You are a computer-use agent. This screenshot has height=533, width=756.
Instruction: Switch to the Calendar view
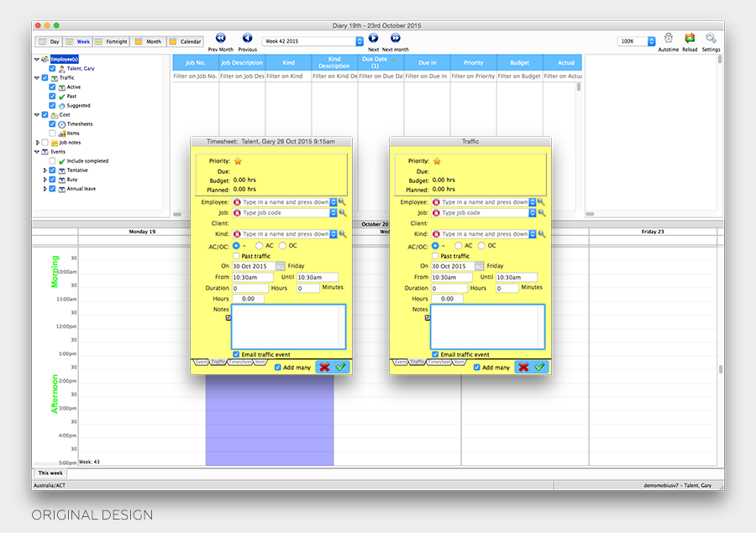186,41
